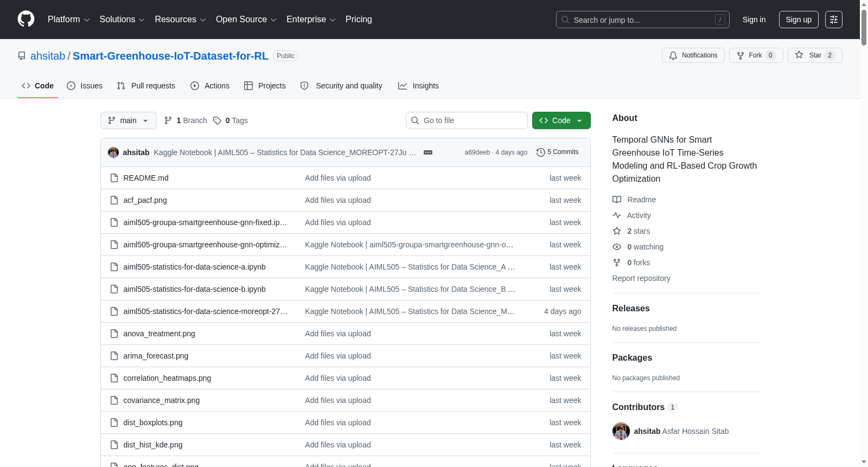
Task: Open contributor ahsitab Asfar Hossain Sitab link
Action: click(681, 431)
